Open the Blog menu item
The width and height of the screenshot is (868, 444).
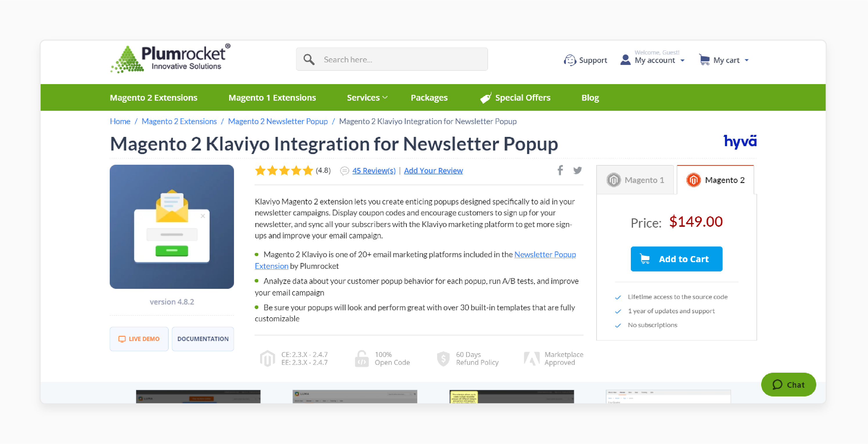pos(590,98)
